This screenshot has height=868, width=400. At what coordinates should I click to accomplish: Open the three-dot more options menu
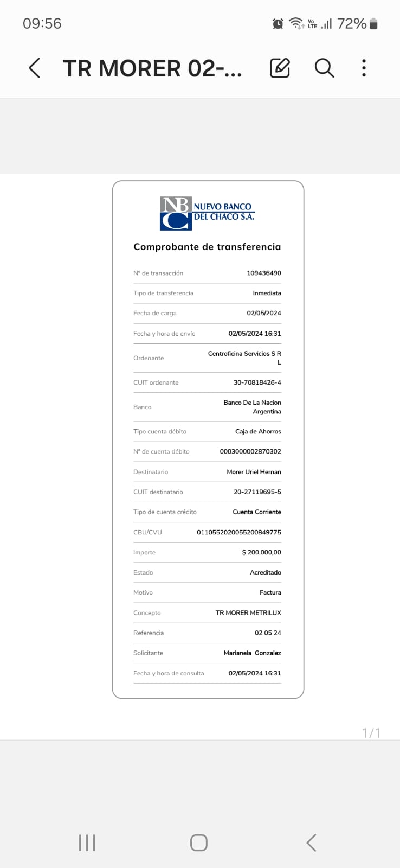coord(364,68)
